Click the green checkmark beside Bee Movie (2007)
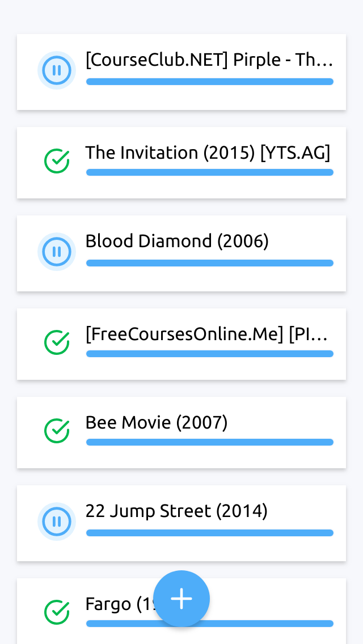The width and height of the screenshot is (363, 644). tap(57, 431)
